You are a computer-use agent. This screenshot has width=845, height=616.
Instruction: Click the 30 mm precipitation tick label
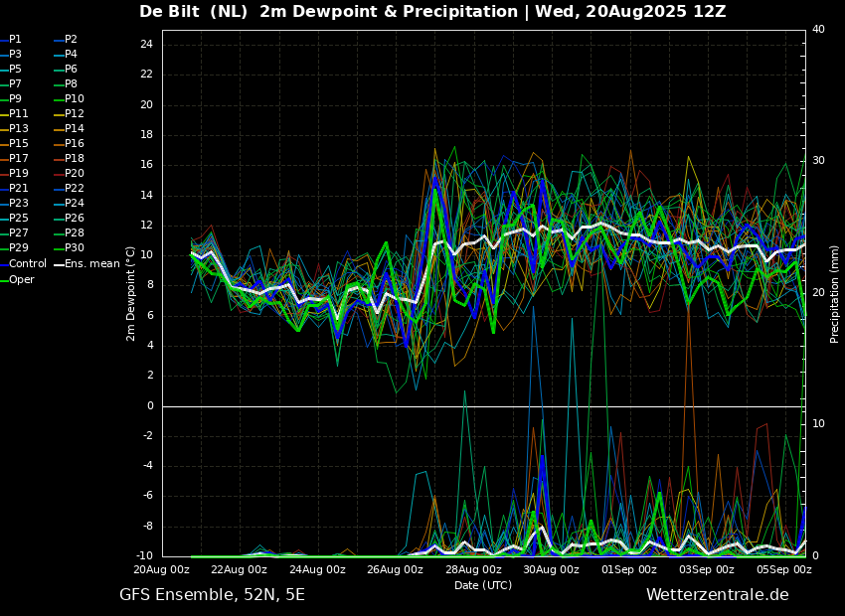click(x=818, y=160)
